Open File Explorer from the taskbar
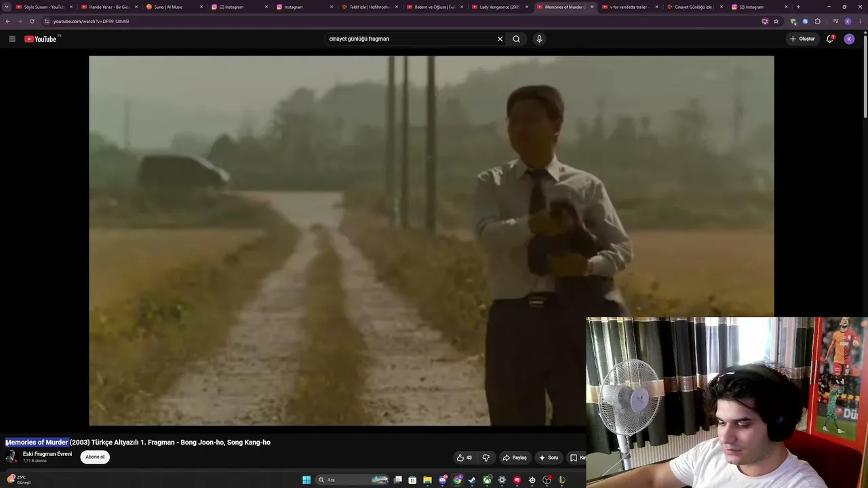Screen dimensions: 868x488 (x=427, y=480)
